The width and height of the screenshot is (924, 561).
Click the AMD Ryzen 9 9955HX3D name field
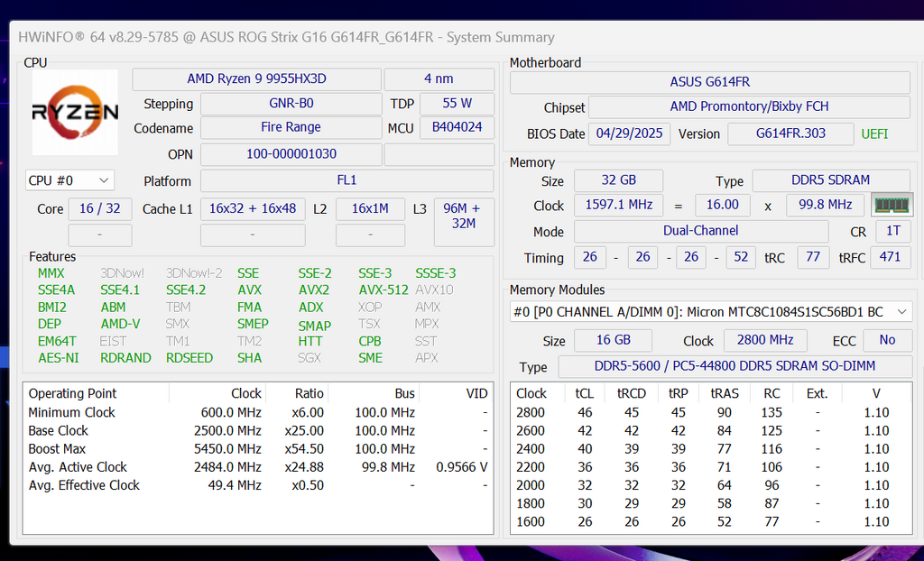257,79
